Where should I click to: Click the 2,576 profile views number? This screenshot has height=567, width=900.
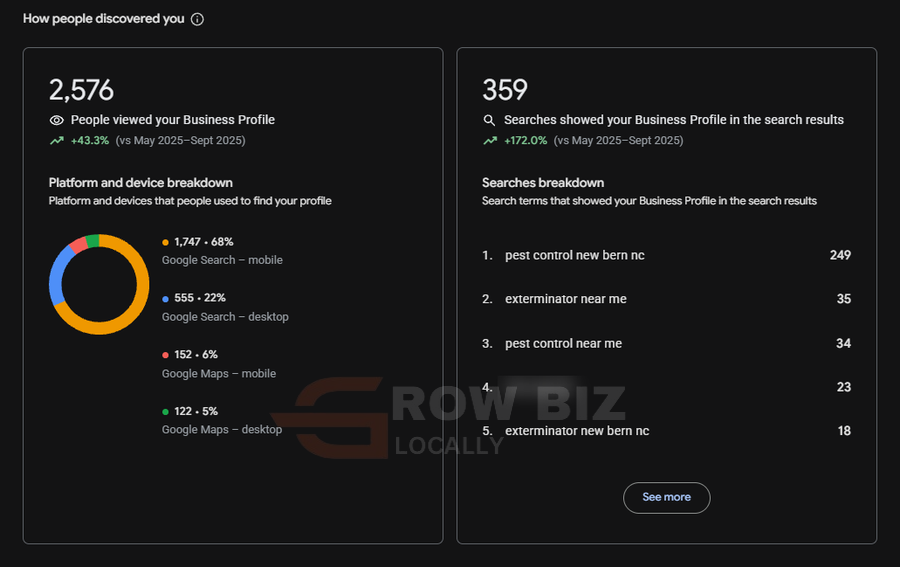click(82, 90)
